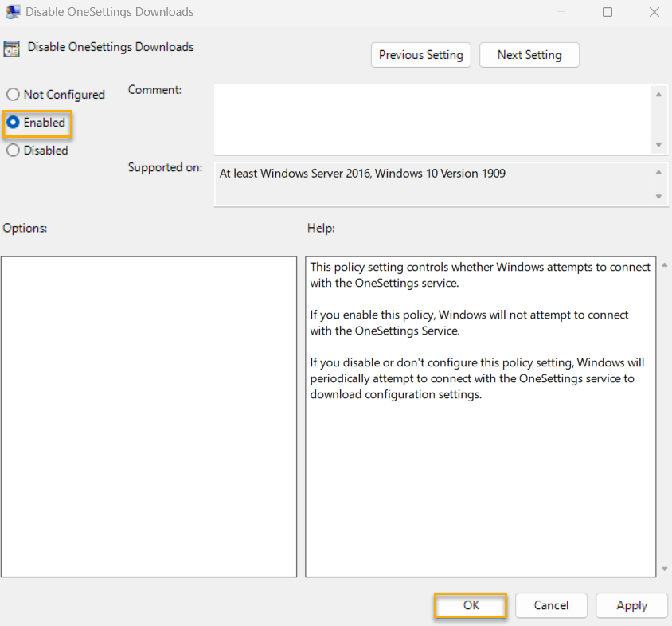Click the Supported on scroll-down arrow

coord(659,198)
